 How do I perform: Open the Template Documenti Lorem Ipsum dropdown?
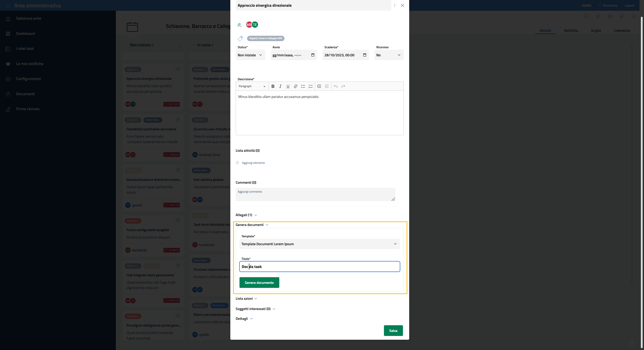(x=319, y=244)
